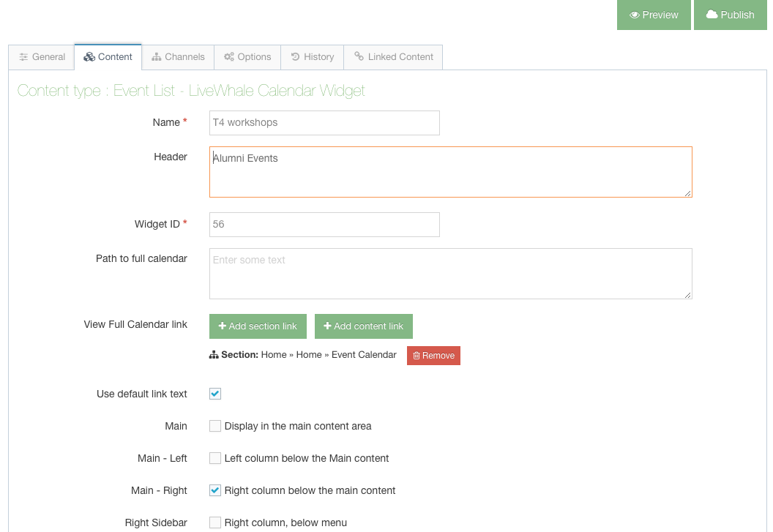Switch to the Content tab

point(108,57)
